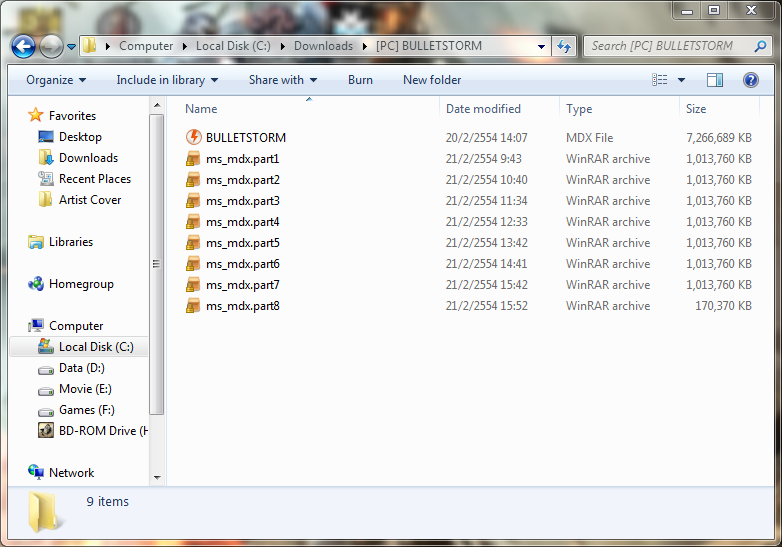Go back with the Back arrow button

(x=23, y=46)
